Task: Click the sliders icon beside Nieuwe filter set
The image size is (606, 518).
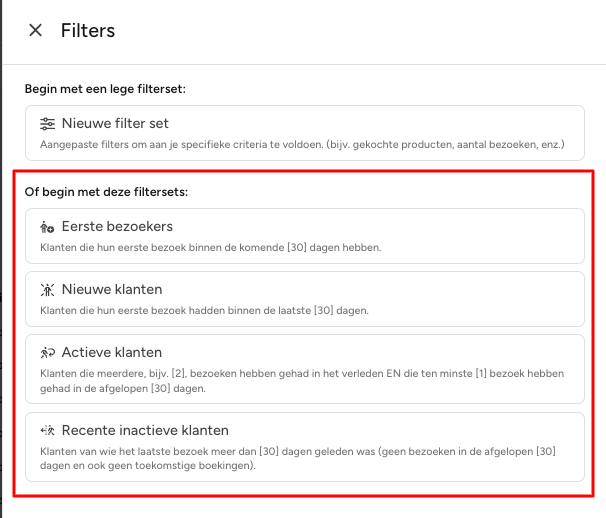Action: pos(48,124)
